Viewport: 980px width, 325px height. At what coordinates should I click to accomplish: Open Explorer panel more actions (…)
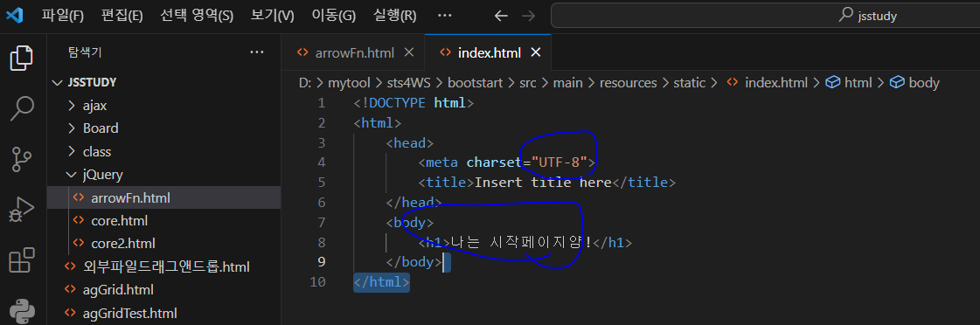tap(256, 52)
